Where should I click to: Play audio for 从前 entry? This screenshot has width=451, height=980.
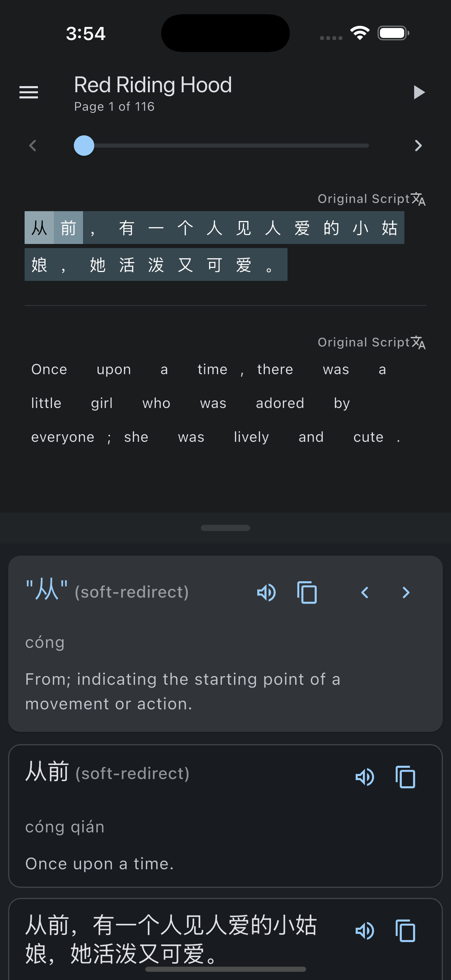[x=365, y=777]
